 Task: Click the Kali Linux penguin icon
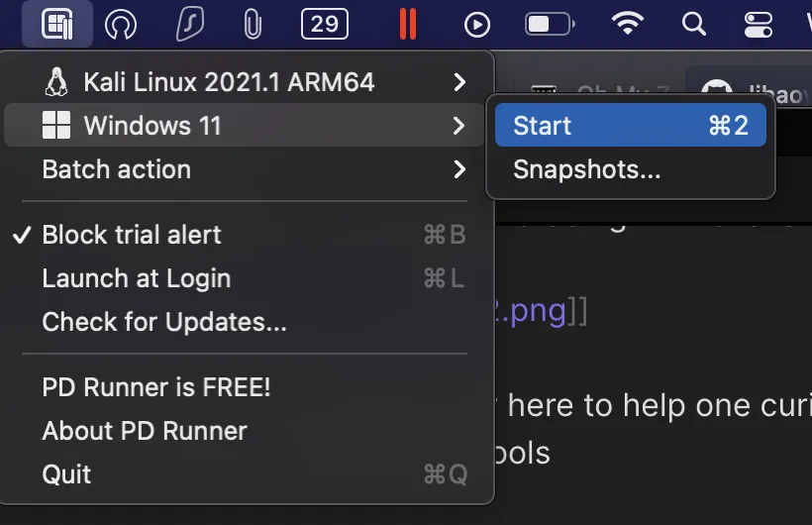(56, 82)
